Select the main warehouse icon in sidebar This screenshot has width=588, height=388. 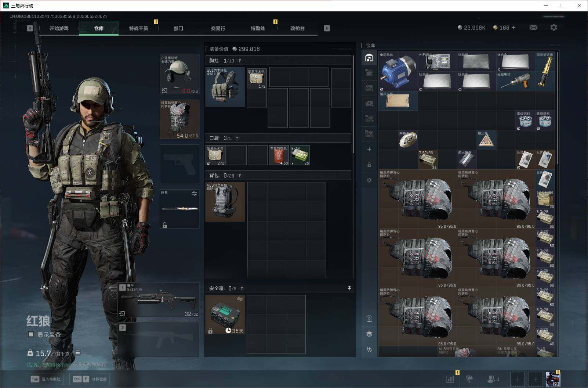[x=369, y=57]
